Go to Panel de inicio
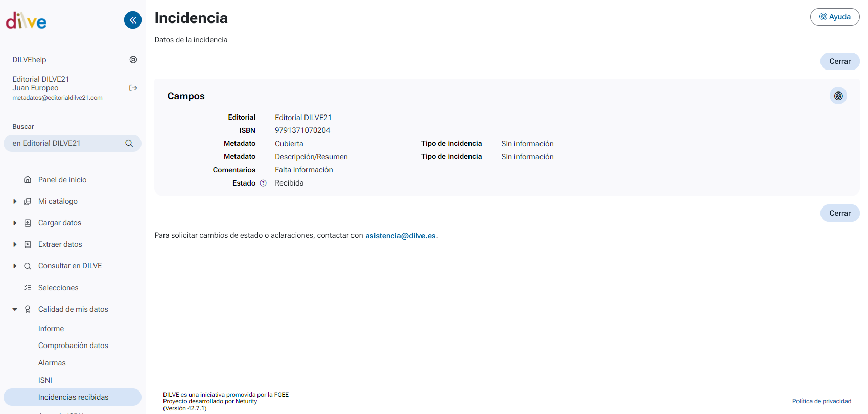 62,180
